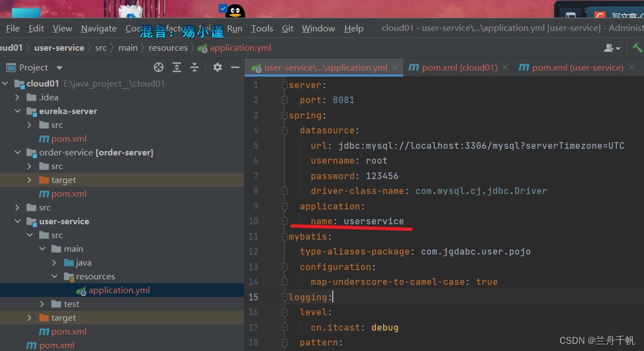
Task: Open the File menu
Action: pyautogui.click(x=13, y=28)
